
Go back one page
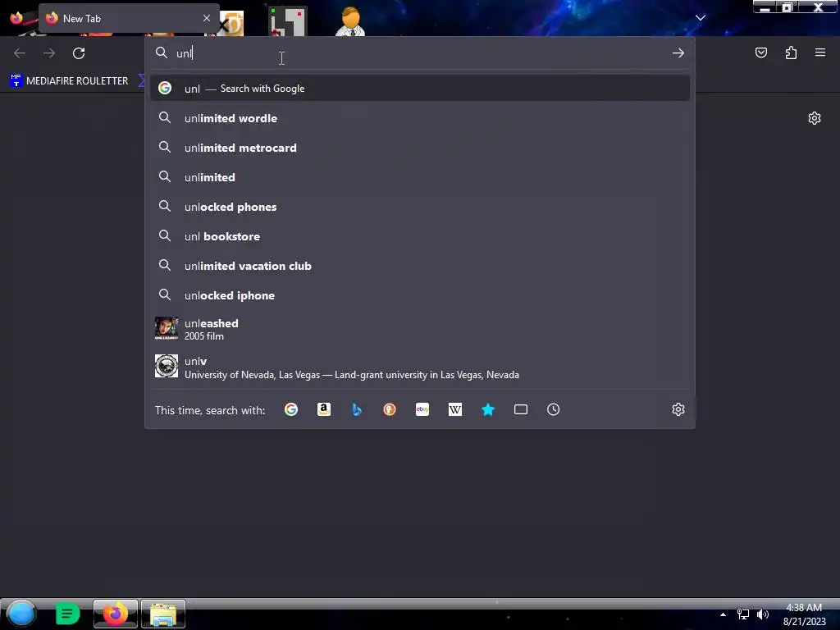(20, 53)
